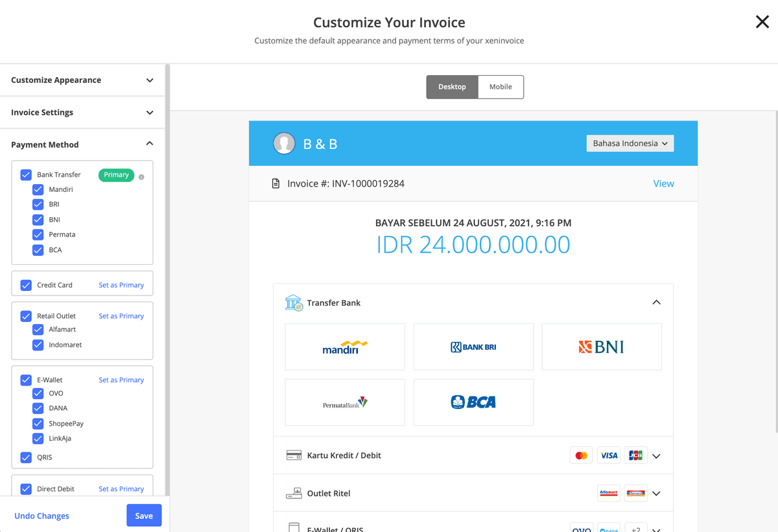Uncheck the Retail Outlet checkbox
Viewport: 778px width, 532px height.
[26, 316]
